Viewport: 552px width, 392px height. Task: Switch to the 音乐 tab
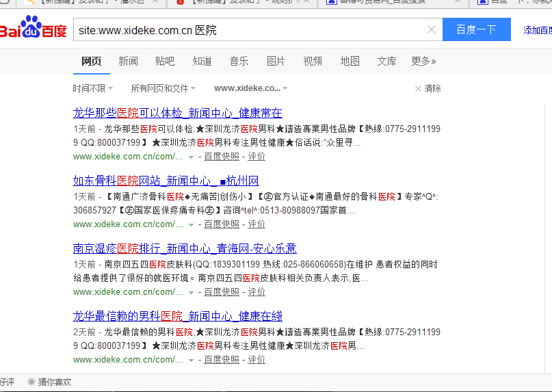point(239,62)
